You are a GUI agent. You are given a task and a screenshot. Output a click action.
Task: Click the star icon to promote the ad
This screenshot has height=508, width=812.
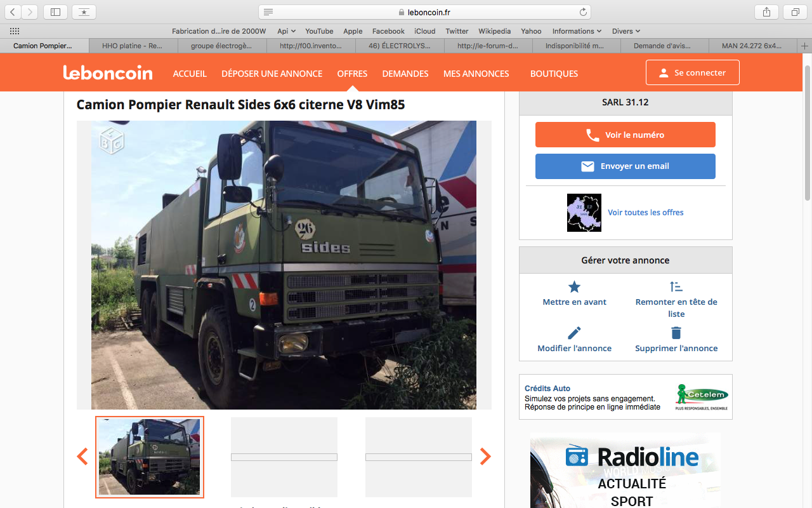[x=574, y=287]
